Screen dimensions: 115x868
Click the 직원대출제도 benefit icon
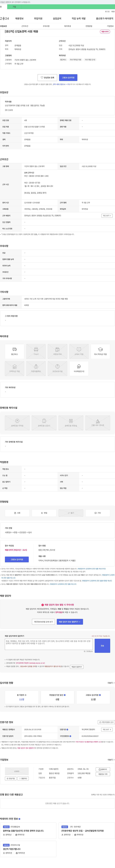(36, 369)
